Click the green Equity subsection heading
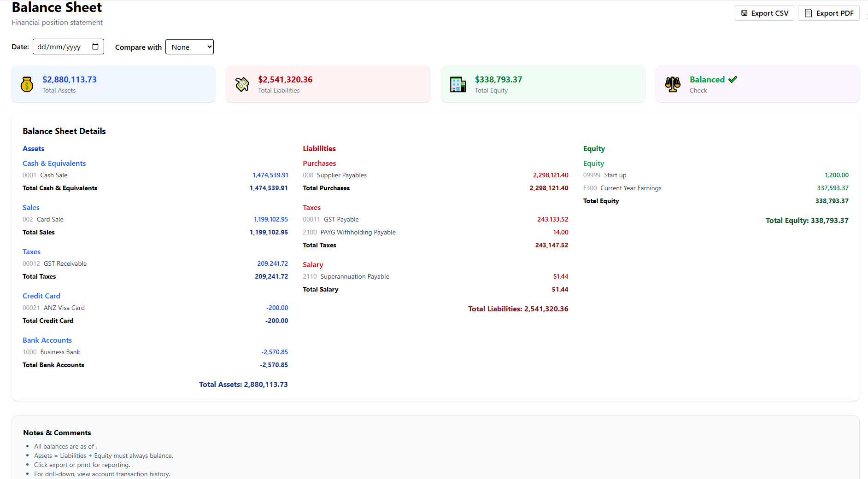Screen dimensions: 868x479 (593, 163)
